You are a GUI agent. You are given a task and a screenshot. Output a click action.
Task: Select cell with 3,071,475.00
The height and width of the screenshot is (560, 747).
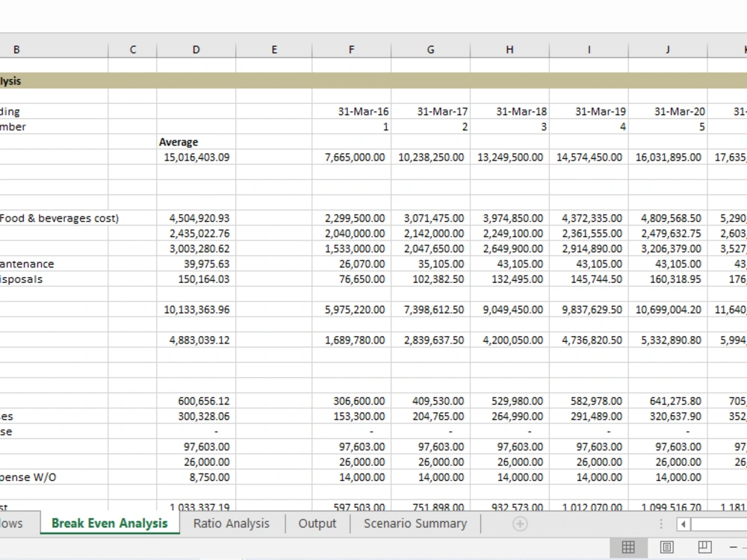pos(431,218)
